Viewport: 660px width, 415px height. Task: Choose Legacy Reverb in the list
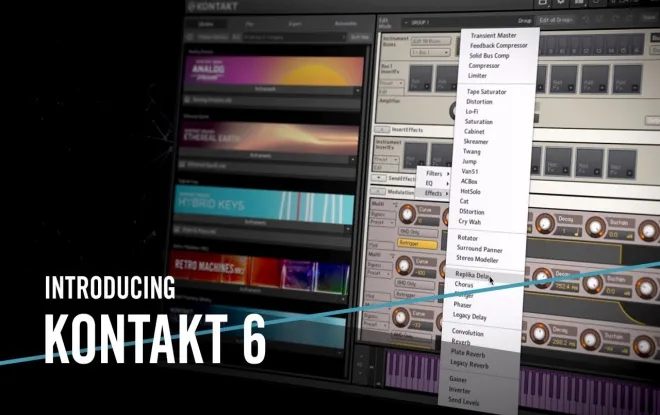pos(469,364)
